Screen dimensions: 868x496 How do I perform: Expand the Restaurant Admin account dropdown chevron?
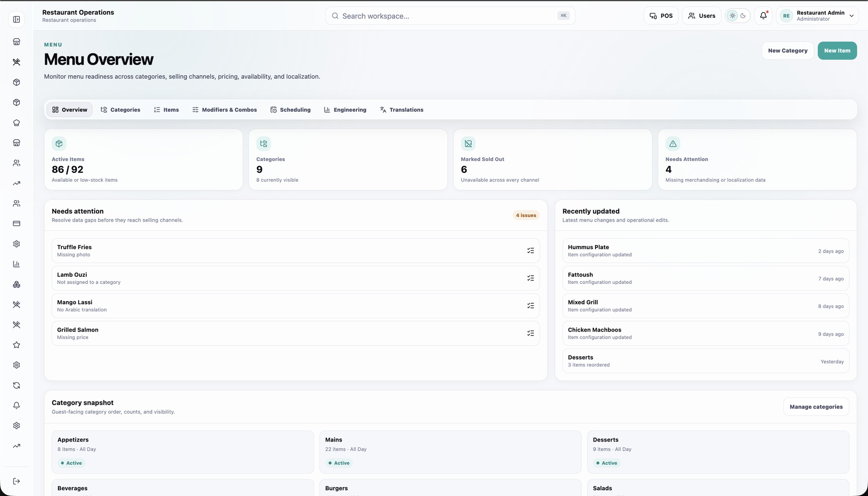[852, 16]
